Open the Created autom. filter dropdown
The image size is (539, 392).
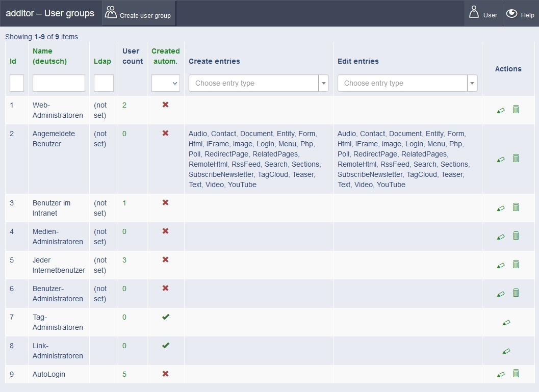[x=165, y=83]
